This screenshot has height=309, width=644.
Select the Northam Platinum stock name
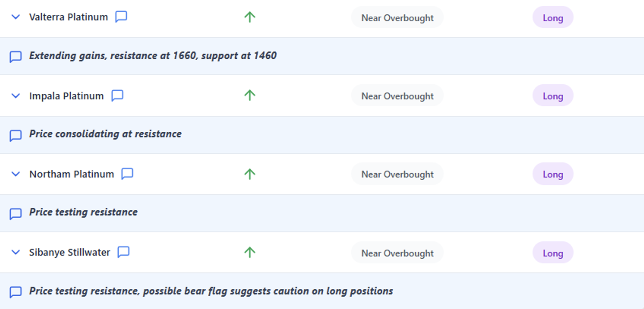tap(71, 174)
